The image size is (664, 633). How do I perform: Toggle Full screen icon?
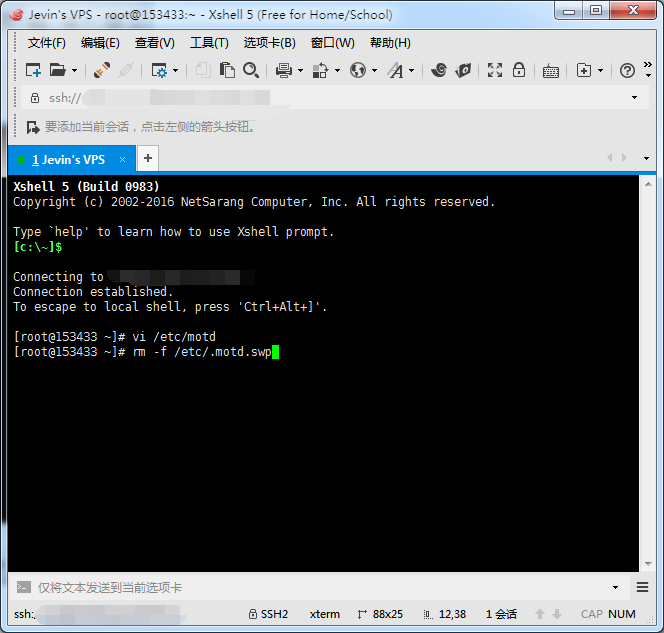pyautogui.click(x=495, y=70)
